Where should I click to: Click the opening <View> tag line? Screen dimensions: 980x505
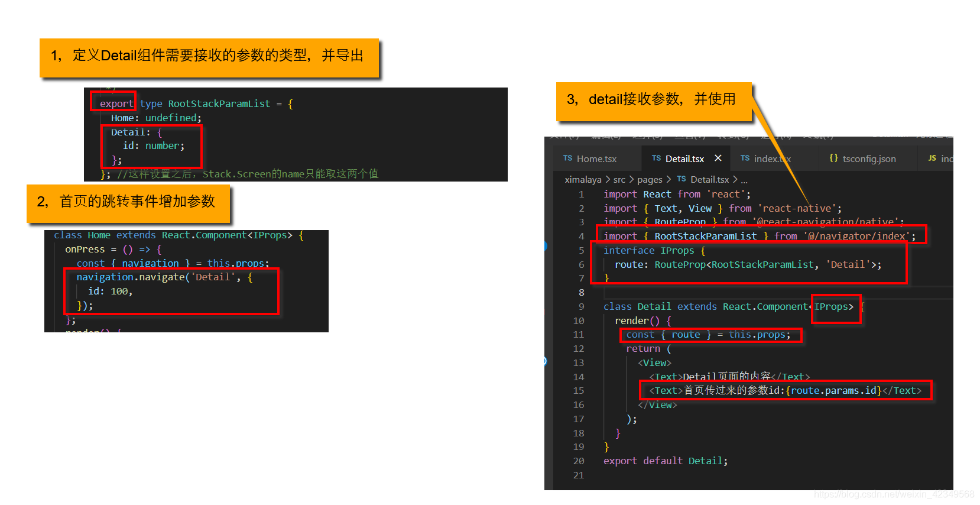pyautogui.click(x=654, y=362)
